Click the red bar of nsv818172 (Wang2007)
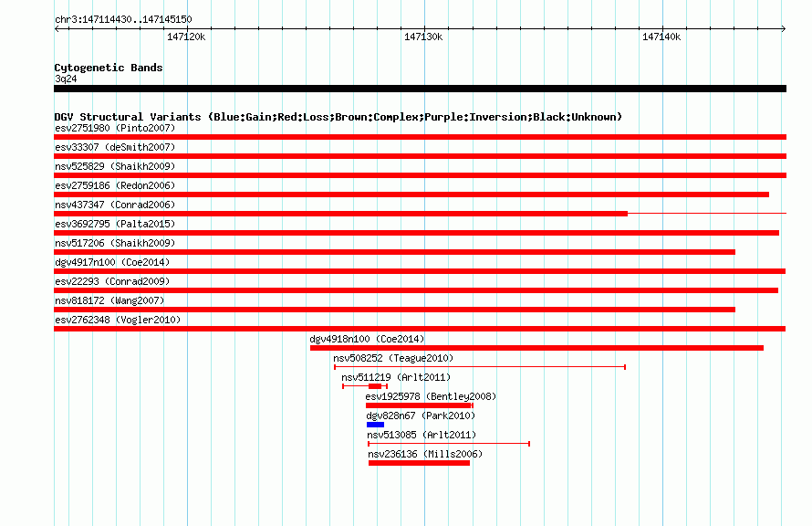Image resolution: width=812 pixels, height=526 pixels. coord(395,310)
